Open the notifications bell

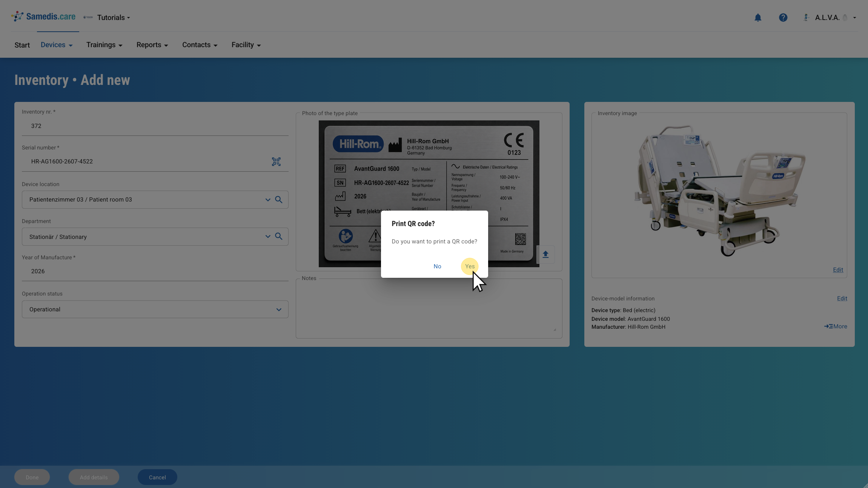click(x=758, y=18)
